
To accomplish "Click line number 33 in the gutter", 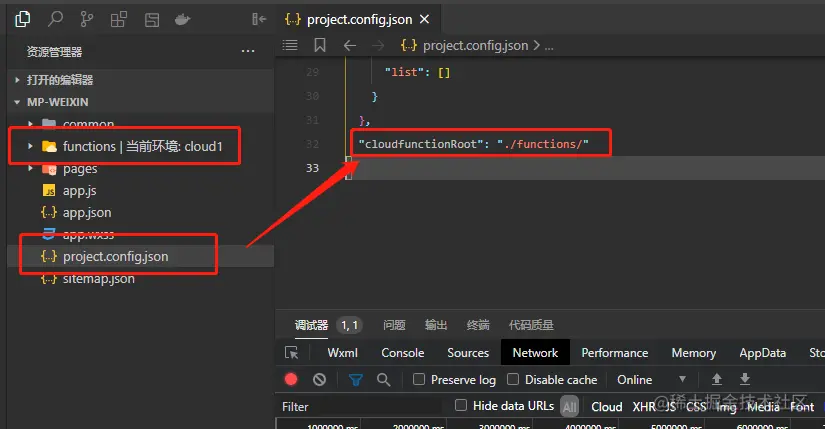I will [313, 168].
